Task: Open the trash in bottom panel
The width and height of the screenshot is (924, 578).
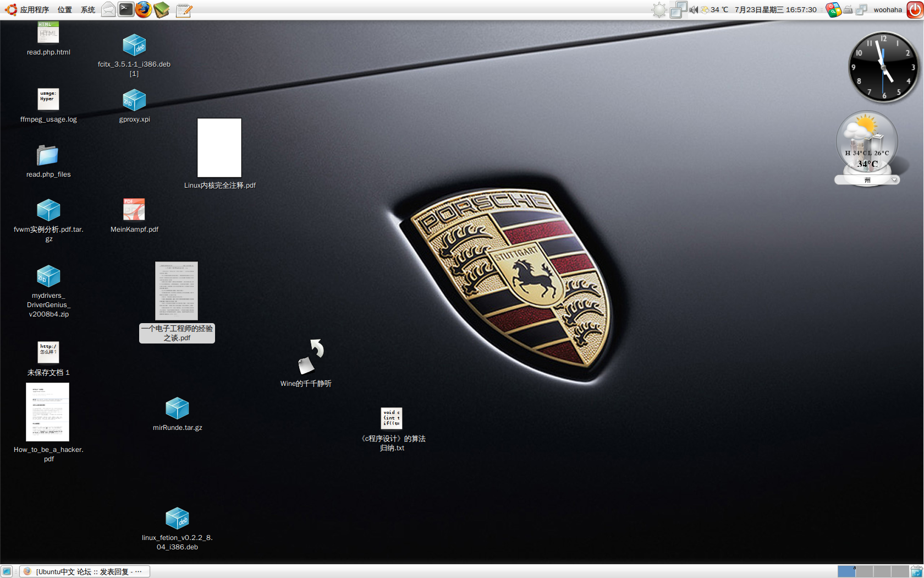Action: [x=917, y=571]
